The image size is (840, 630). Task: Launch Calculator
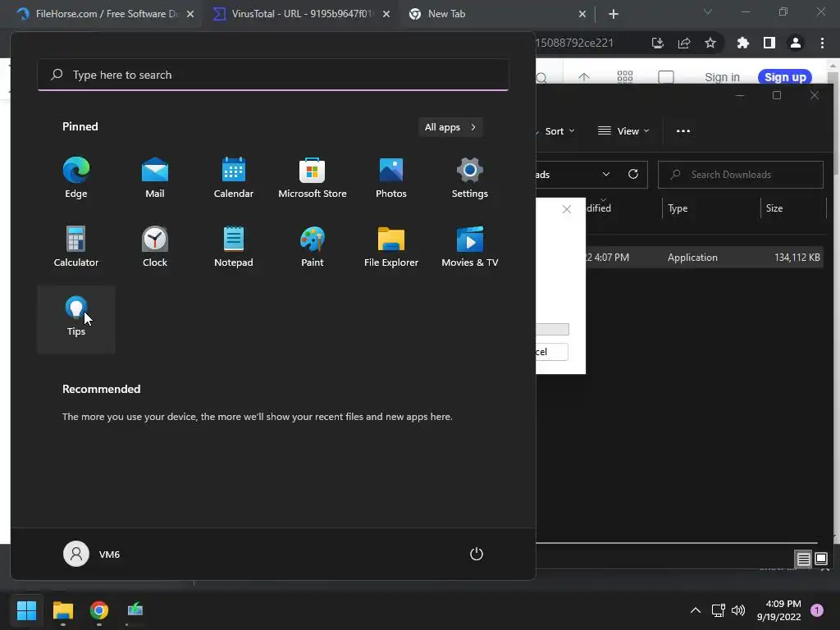point(76,246)
